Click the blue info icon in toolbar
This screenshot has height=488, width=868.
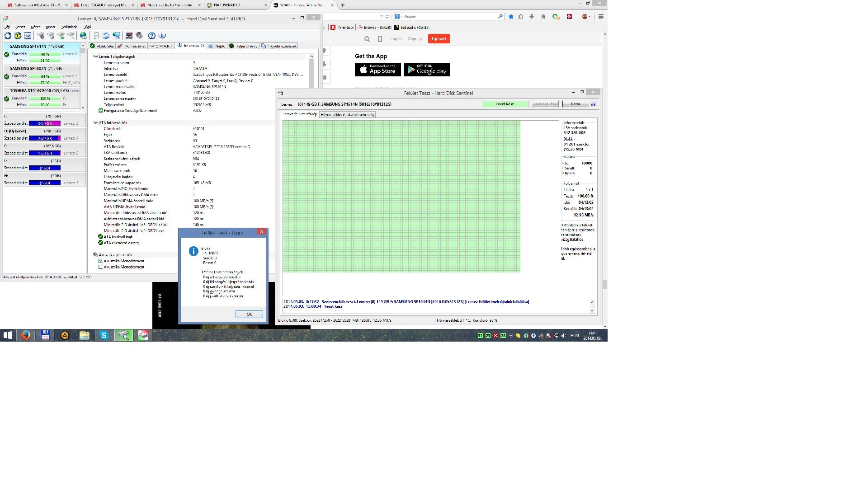(x=162, y=36)
